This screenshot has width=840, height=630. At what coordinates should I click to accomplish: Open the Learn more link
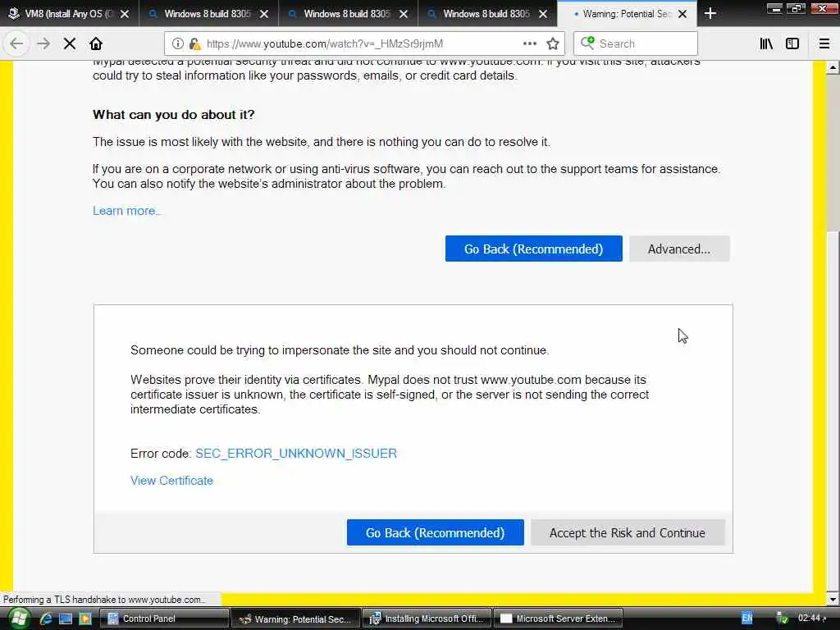(126, 211)
